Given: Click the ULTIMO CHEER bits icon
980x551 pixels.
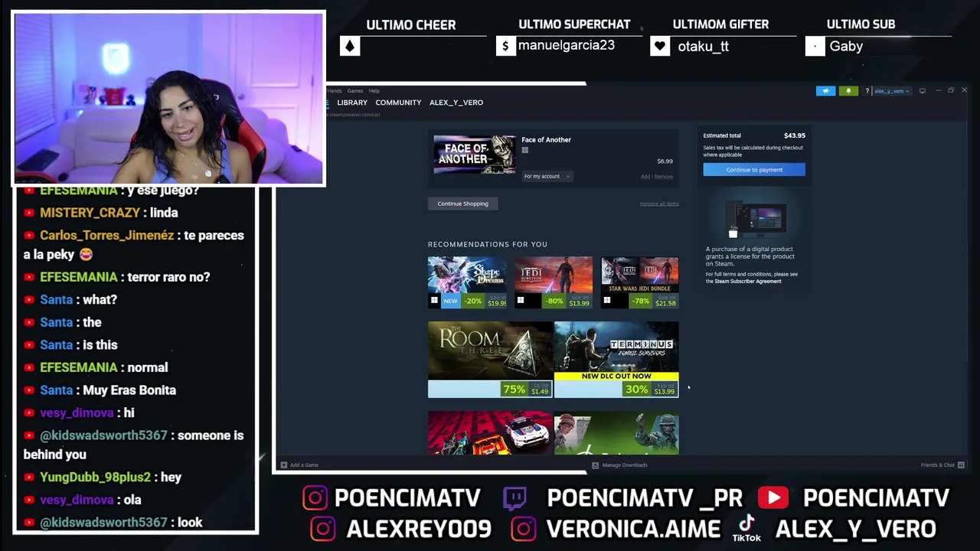Looking at the screenshot, I should pos(350,47).
